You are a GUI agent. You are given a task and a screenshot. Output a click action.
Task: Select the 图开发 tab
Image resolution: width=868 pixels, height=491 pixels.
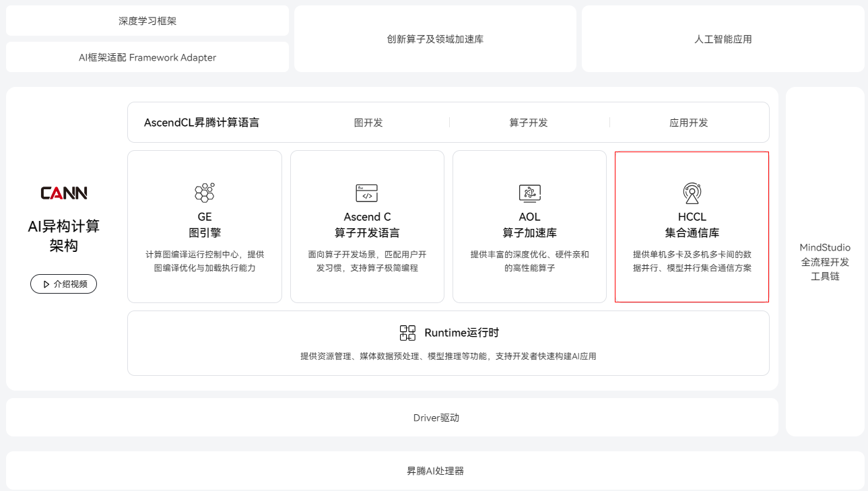[368, 123]
